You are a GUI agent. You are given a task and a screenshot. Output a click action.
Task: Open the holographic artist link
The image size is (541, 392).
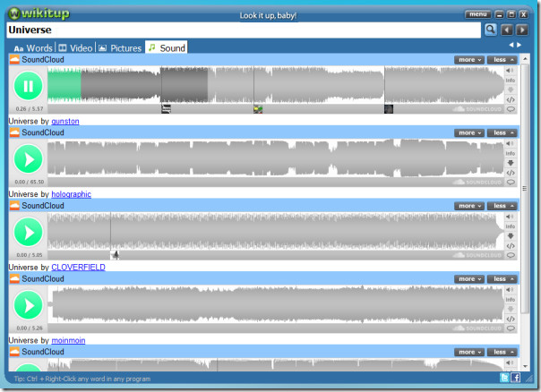click(x=71, y=194)
